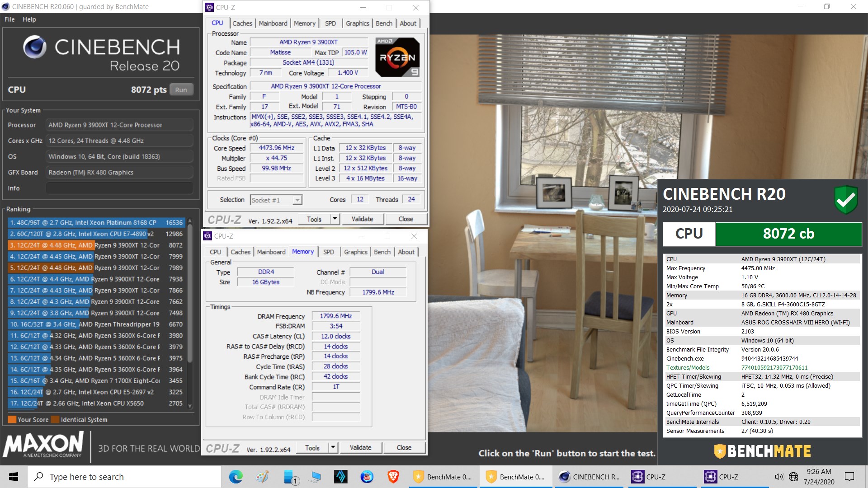
Task: Click the taskbar search box
Action: pyautogui.click(x=125, y=477)
